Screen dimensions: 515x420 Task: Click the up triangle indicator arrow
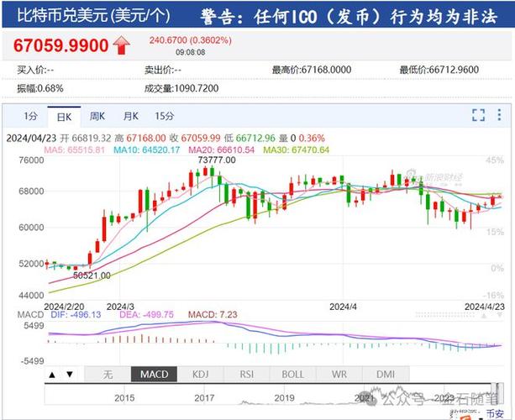pyautogui.click(x=52, y=375)
